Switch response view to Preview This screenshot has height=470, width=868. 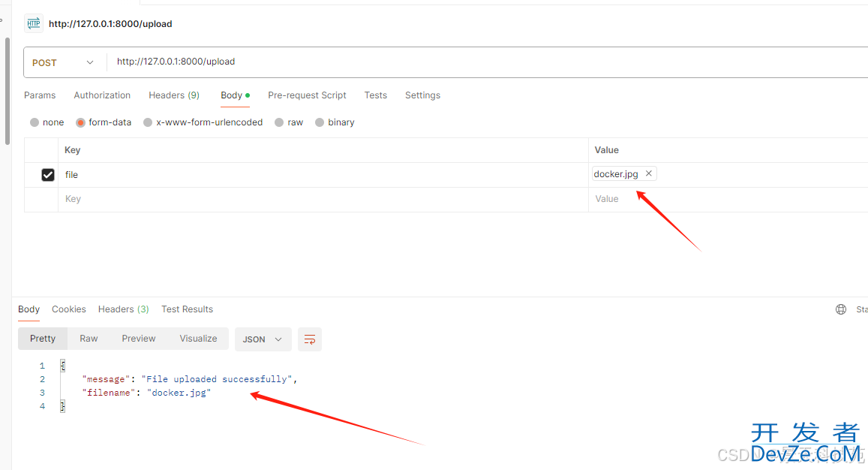(x=138, y=339)
